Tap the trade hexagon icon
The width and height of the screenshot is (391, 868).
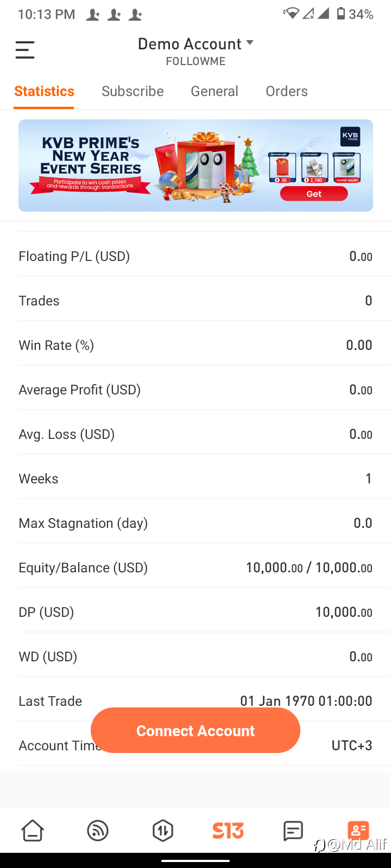click(163, 831)
